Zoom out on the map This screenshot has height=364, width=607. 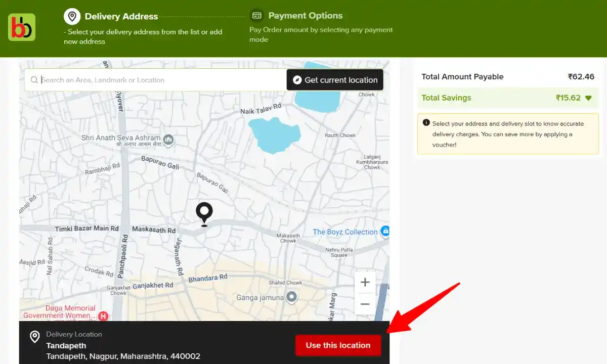[x=365, y=304]
